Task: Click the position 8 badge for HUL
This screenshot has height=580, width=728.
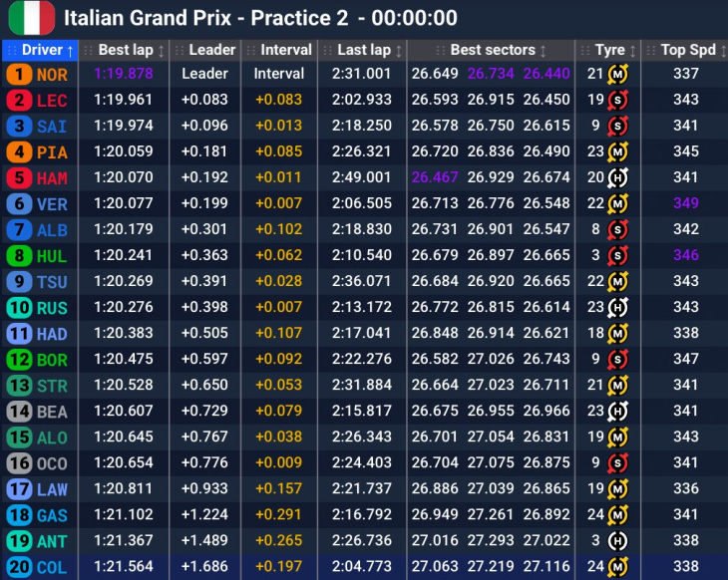Action: click(18, 255)
